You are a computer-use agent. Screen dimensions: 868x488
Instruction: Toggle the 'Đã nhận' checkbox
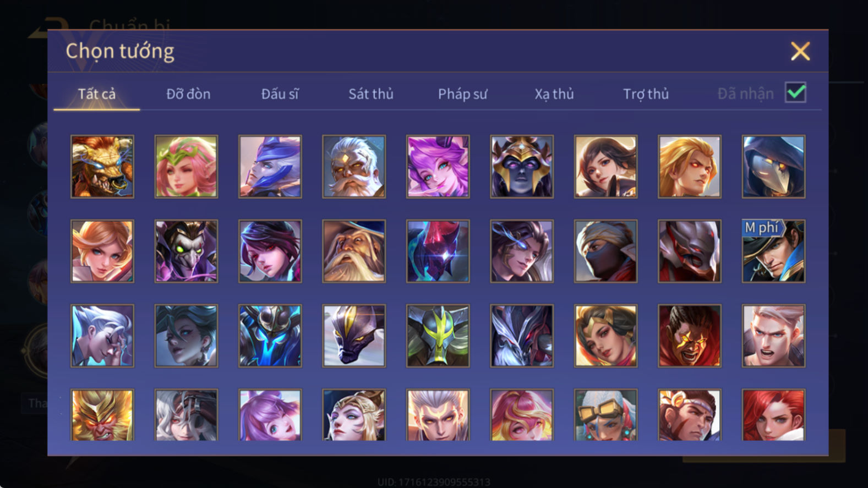pos(795,92)
